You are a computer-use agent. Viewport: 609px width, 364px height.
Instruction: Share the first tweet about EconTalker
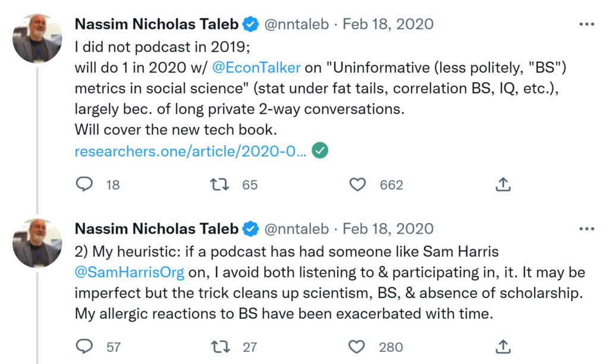[503, 185]
